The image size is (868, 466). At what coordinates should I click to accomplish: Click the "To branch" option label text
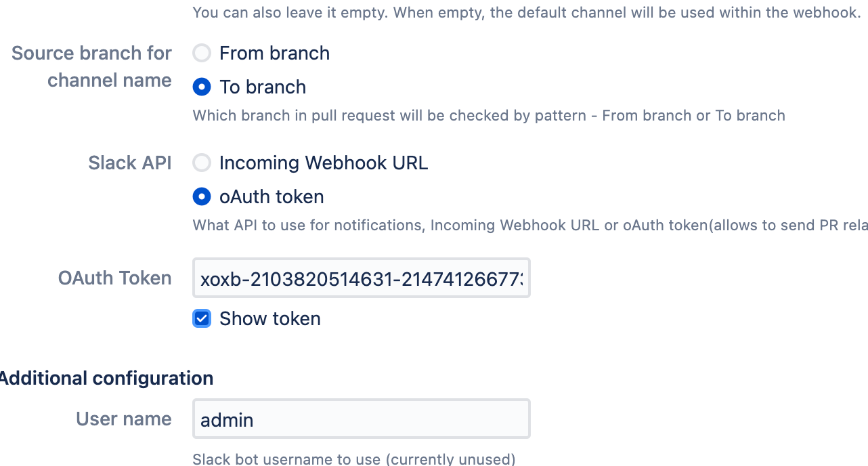(x=263, y=87)
